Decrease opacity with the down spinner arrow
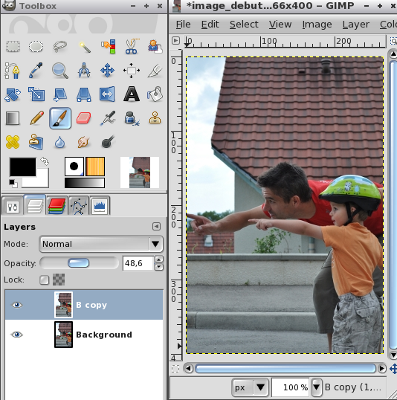This screenshot has height=400, width=397. coord(159,267)
